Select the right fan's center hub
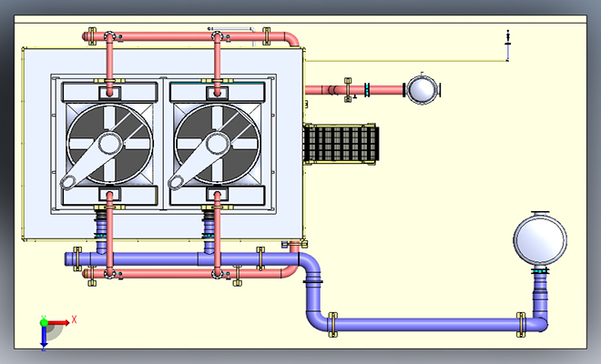The width and height of the screenshot is (601, 364). [x=218, y=144]
